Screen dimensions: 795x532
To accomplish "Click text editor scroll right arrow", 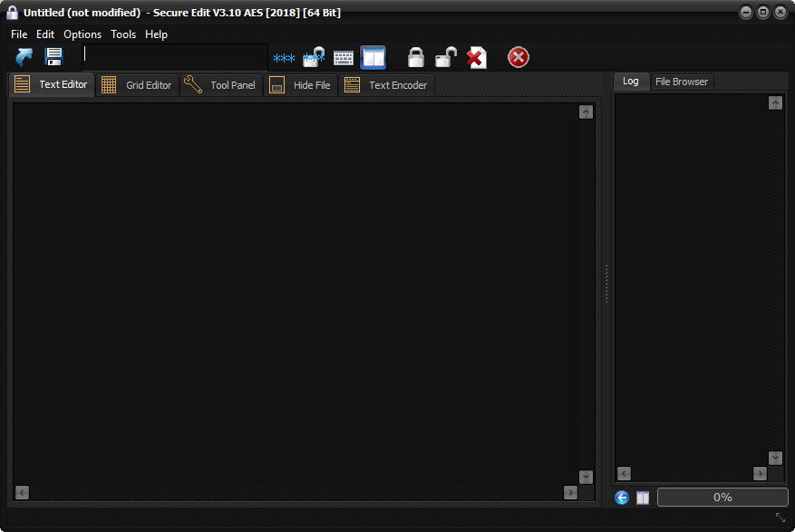I will tap(570, 492).
